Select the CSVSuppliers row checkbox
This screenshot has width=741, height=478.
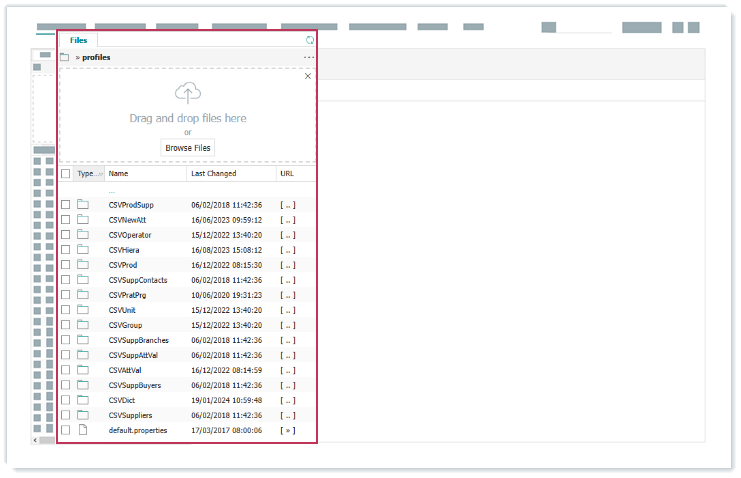point(66,415)
